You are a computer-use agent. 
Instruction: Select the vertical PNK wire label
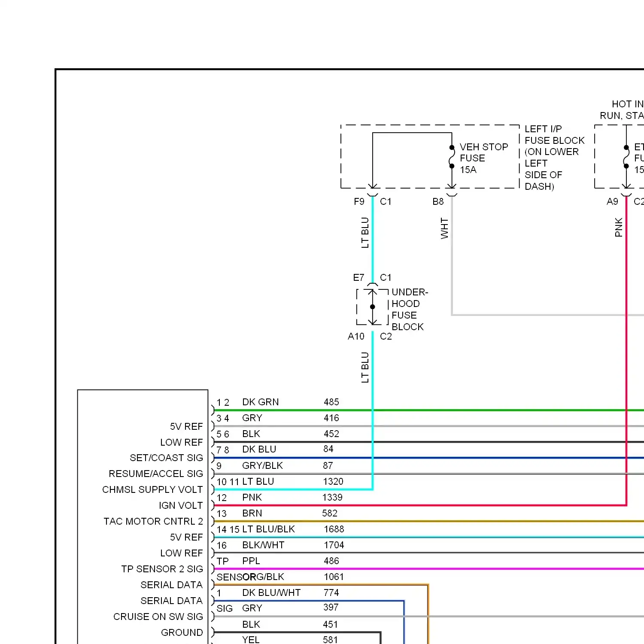coord(619,227)
